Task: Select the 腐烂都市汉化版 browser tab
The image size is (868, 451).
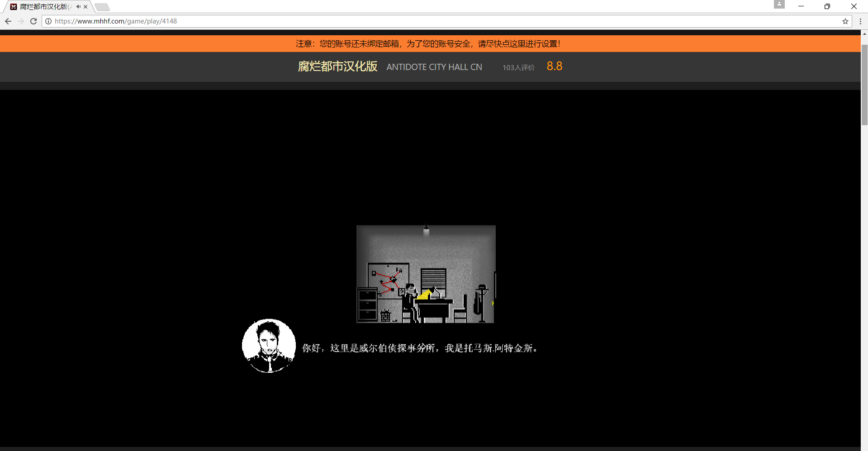Action: tap(43, 7)
